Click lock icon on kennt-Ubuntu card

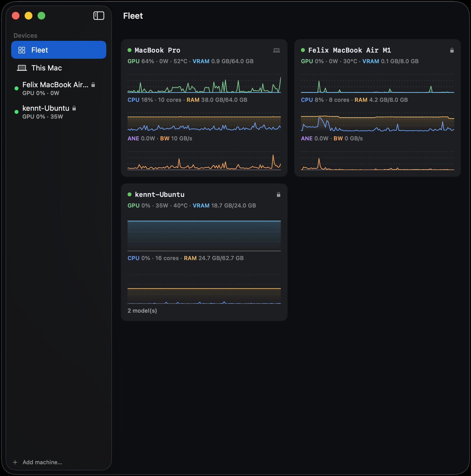tap(278, 194)
